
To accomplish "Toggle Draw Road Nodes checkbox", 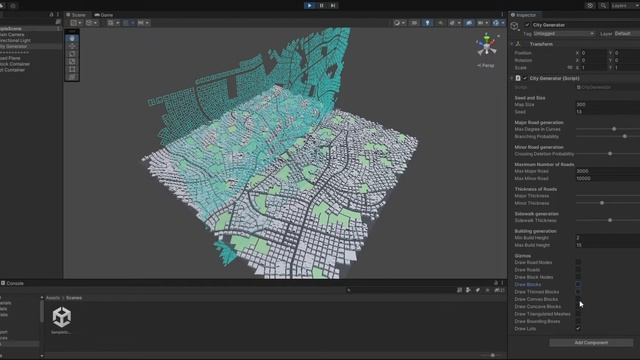I will point(578,262).
